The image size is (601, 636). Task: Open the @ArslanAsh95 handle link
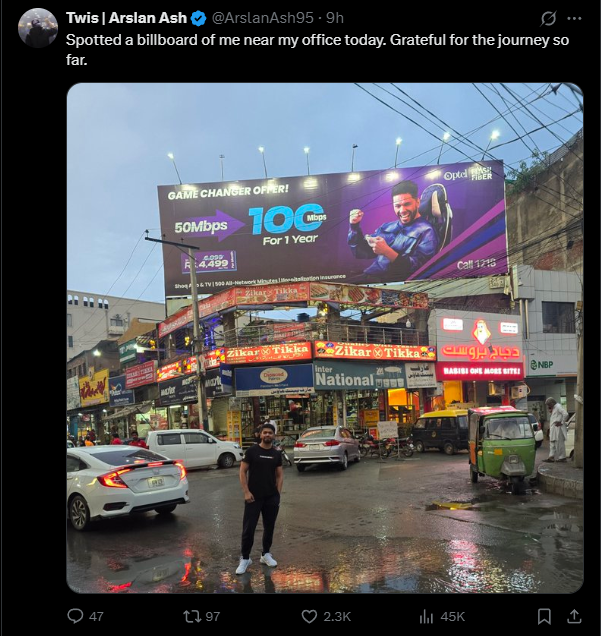(x=263, y=18)
